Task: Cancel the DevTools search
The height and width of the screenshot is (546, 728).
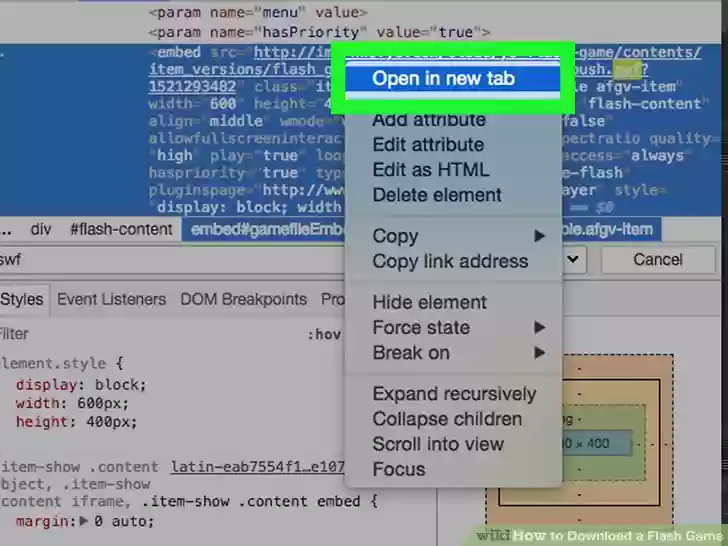Action: pyautogui.click(x=658, y=260)
